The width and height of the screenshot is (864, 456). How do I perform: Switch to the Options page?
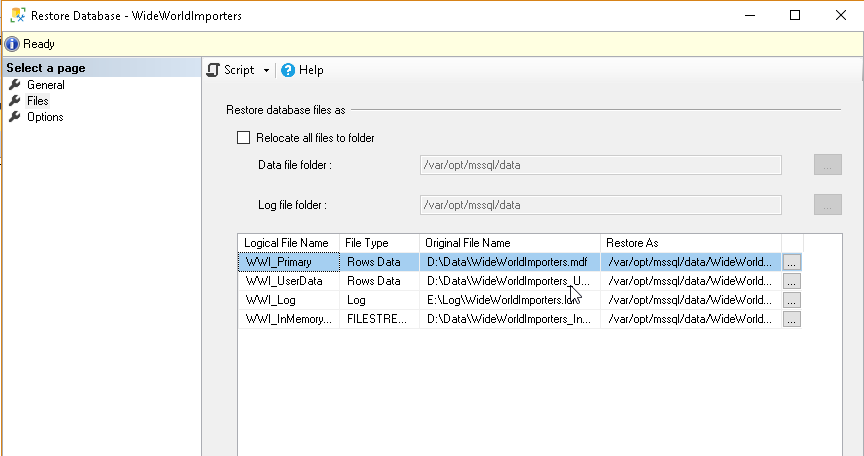pos(45,117)
